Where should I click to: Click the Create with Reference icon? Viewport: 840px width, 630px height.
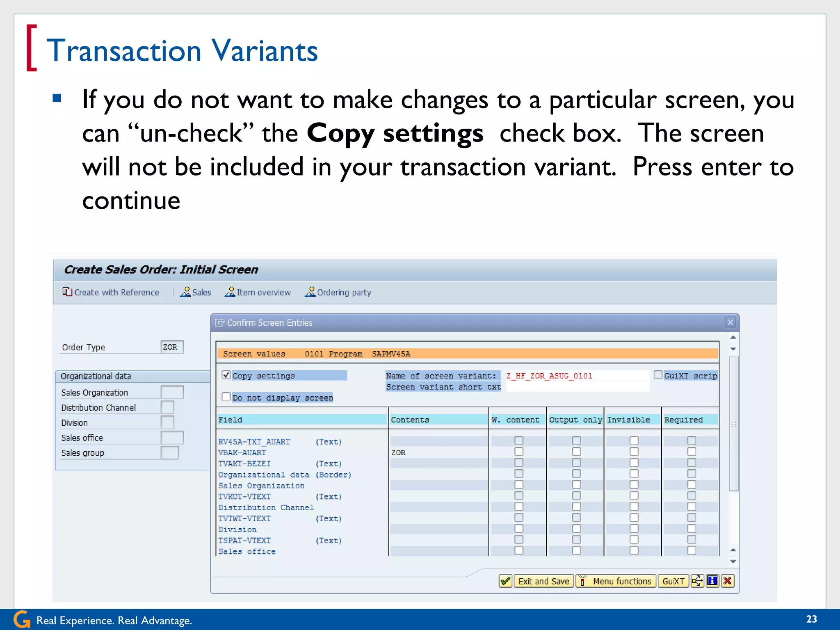pyautogui.click(x=67, y=292)
